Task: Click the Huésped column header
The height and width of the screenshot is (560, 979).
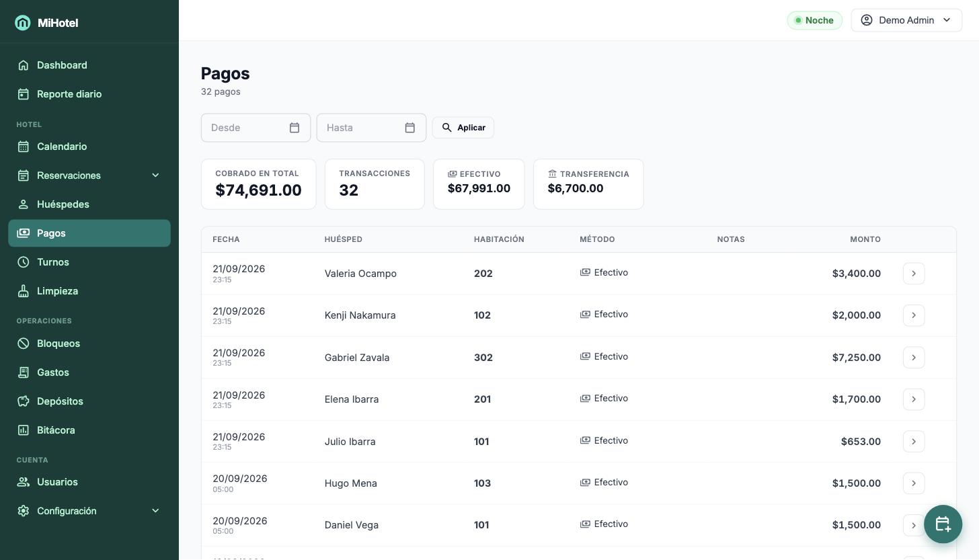Action: [344, 239]
